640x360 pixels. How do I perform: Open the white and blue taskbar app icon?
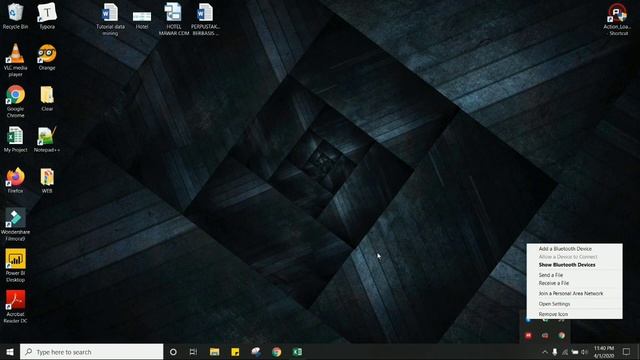click(256, 352)
